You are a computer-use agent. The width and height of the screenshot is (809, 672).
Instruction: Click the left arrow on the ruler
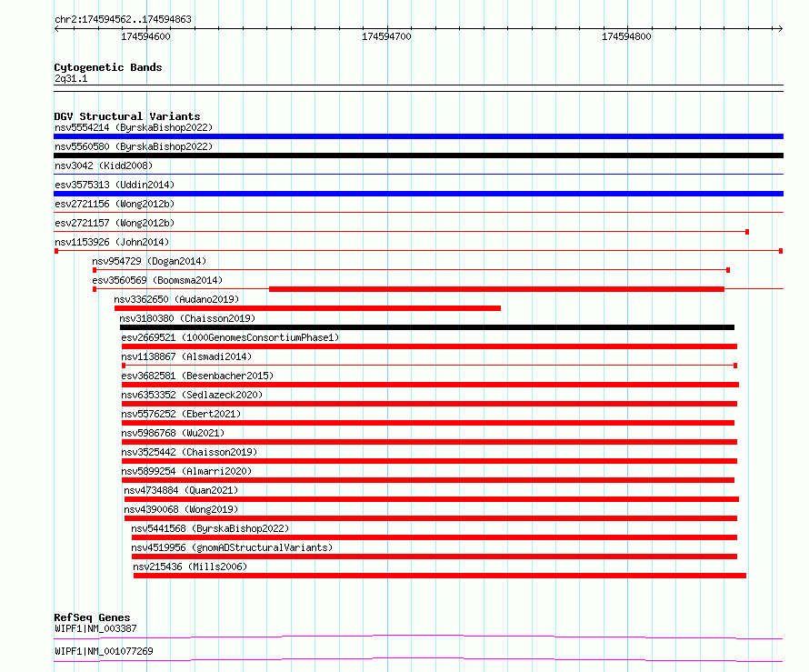tap(57, 29)
